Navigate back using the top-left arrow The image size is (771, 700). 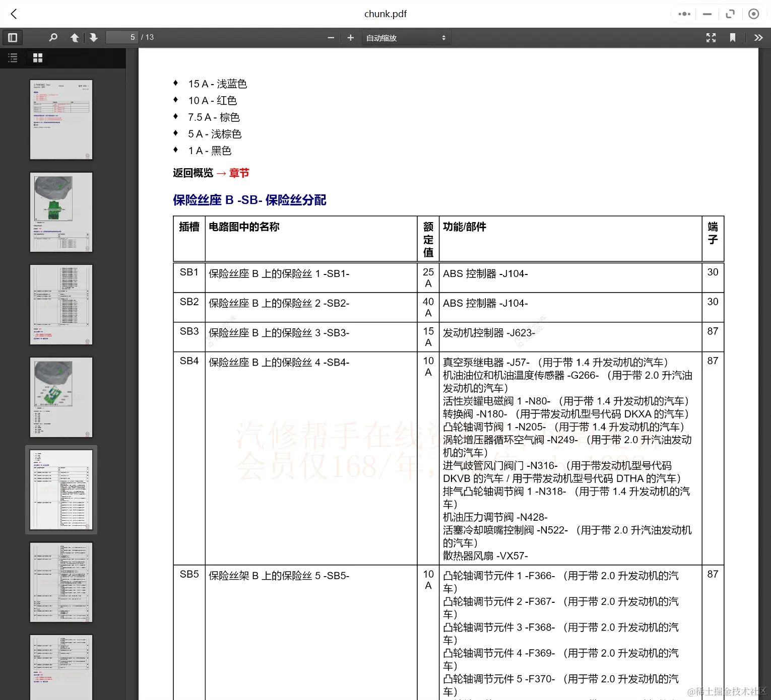[14, 14]
